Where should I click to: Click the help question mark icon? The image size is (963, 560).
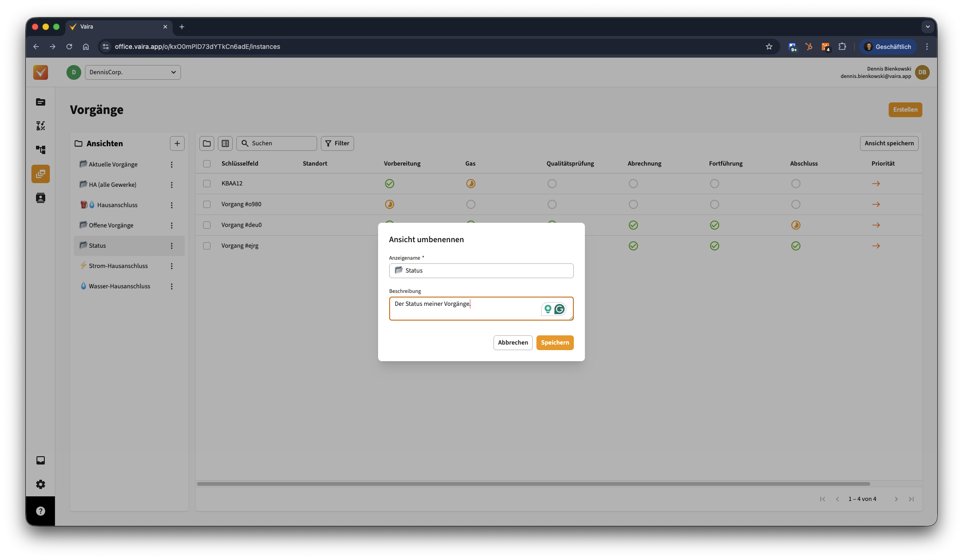point(41,511)
